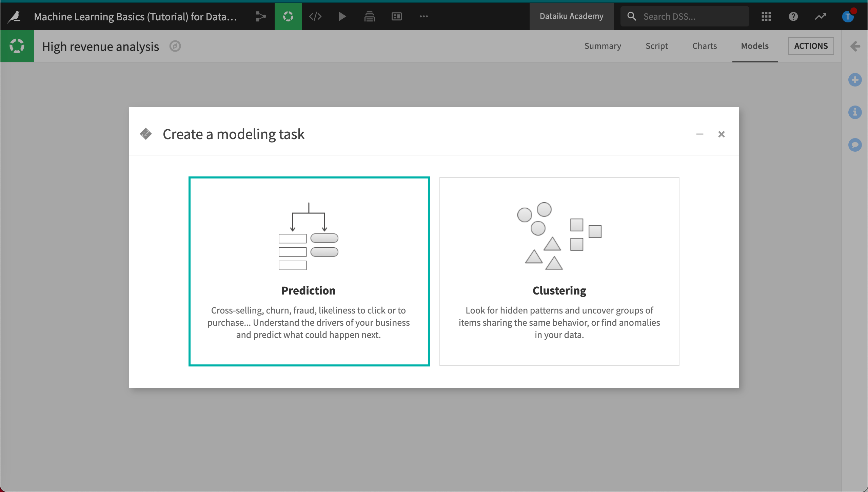Image resolution: width=868 pixels, height=492 pixels.
Task: Click the help question mark icon
Action: [x=793, y=16]
